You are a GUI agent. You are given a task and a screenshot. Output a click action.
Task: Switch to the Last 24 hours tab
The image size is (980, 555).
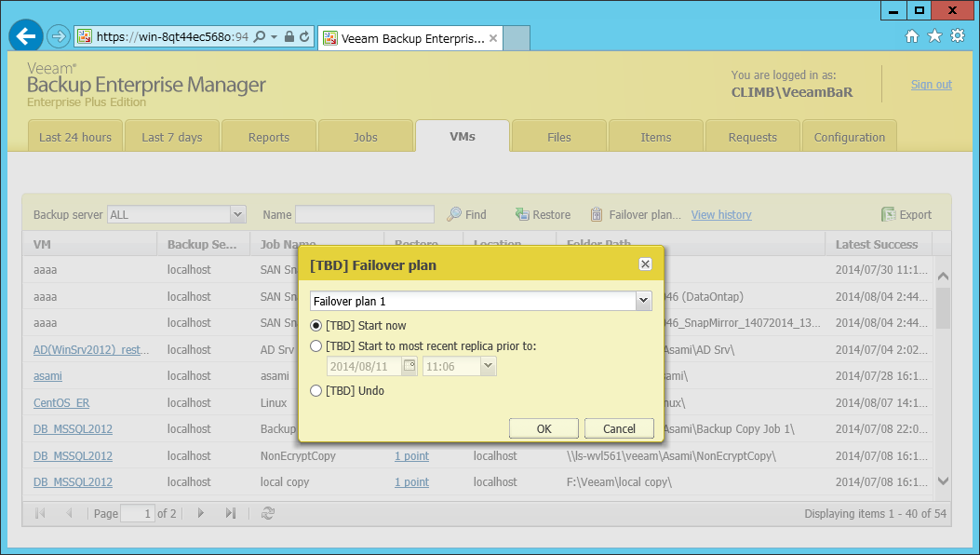pos(75,137)
